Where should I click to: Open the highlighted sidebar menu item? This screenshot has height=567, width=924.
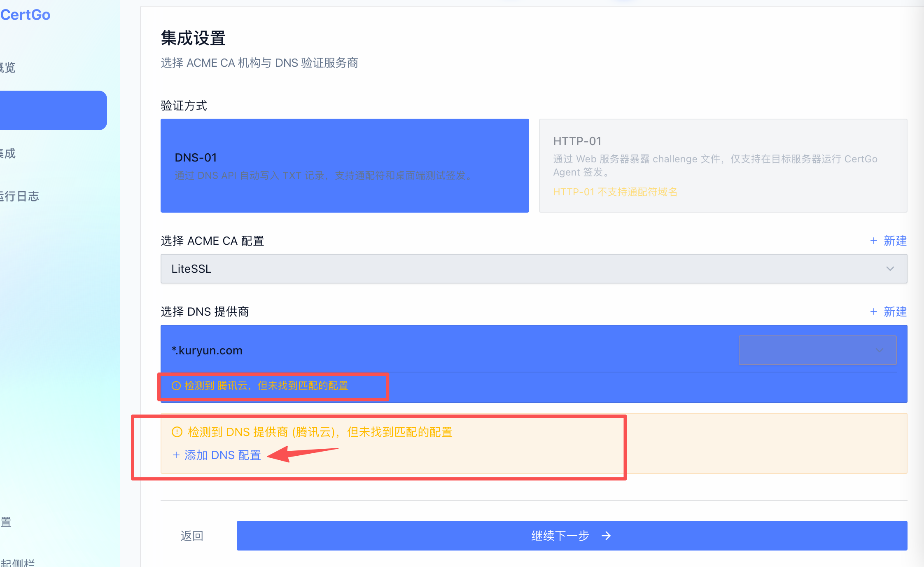click(53, 110)
